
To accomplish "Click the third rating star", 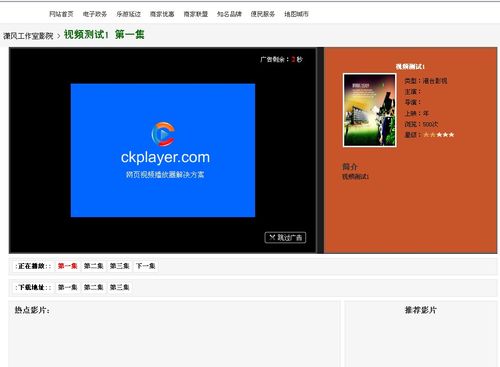I will (x=439, y=135).
